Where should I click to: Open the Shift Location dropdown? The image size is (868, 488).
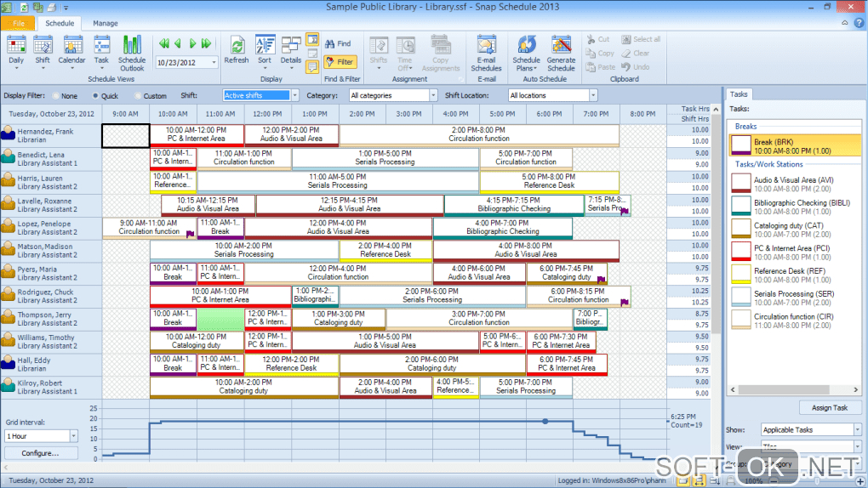[x=593, y=95]
